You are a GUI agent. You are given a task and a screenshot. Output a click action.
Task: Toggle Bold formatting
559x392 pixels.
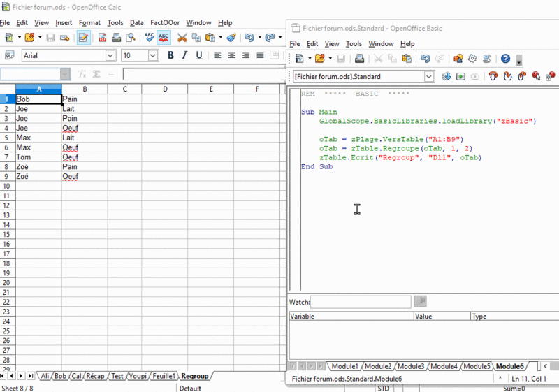(x=170, y=55)
